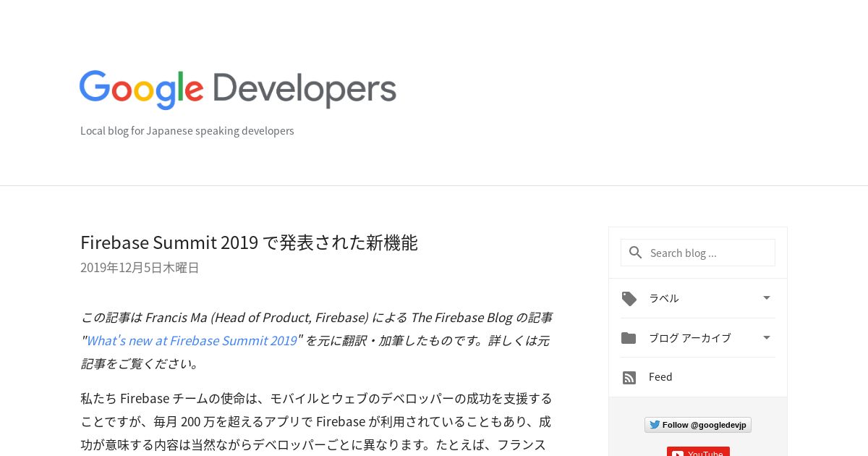Expand the ブログ アーカイブ dropdown arrow
The image size is (868, 456).
tap(767, 337)
